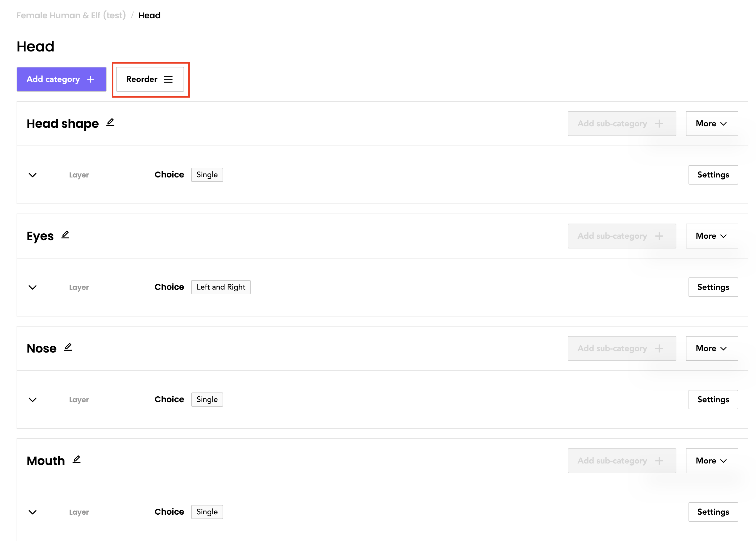This screenshot has width=756, height=546.
Task: Edit the Eyes category name via pencil icon
Action: pyautogui.click(x=65, y=235)
